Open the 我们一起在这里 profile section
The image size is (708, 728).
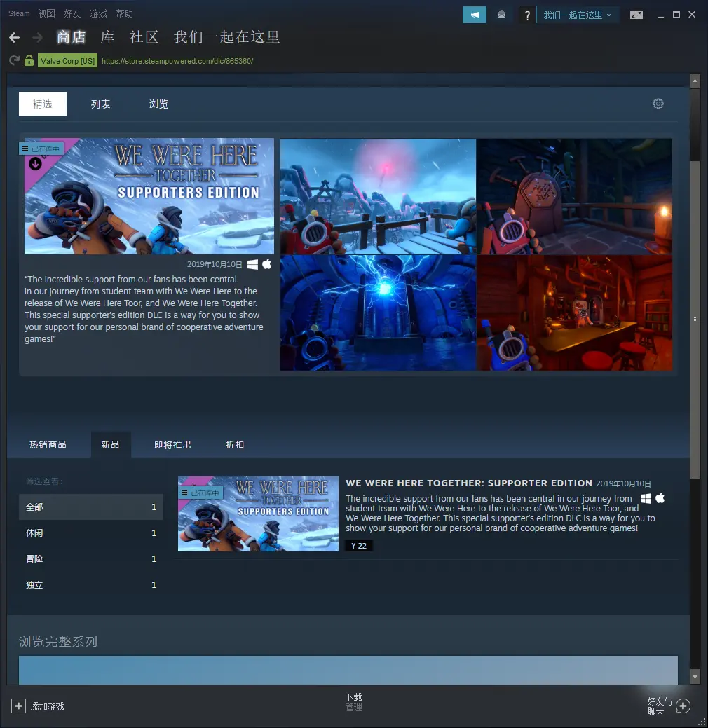(x=226, y=37)
